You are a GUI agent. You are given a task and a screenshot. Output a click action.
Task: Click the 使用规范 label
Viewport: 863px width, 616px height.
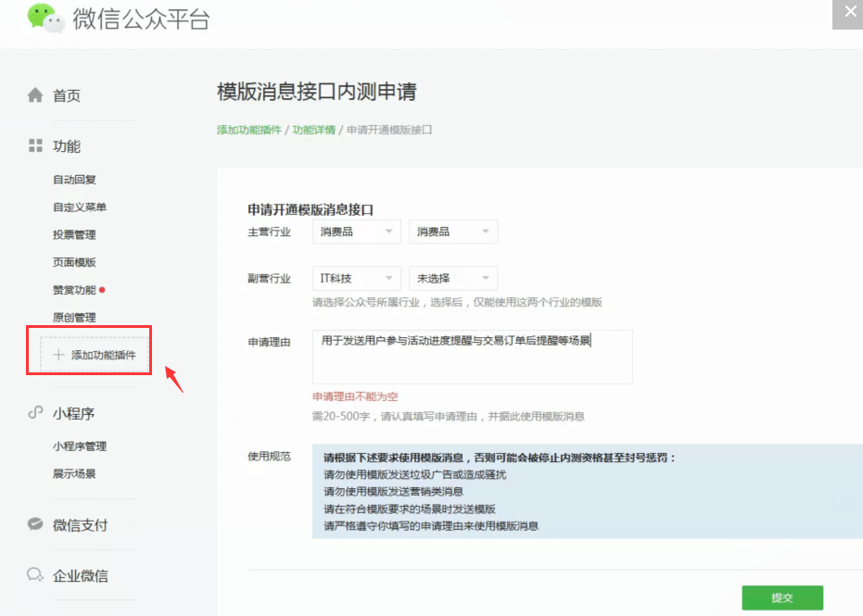point(269,456)
